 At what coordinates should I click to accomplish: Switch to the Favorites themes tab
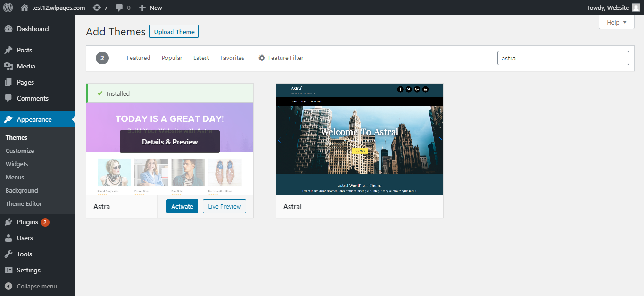tap(232, 58)
